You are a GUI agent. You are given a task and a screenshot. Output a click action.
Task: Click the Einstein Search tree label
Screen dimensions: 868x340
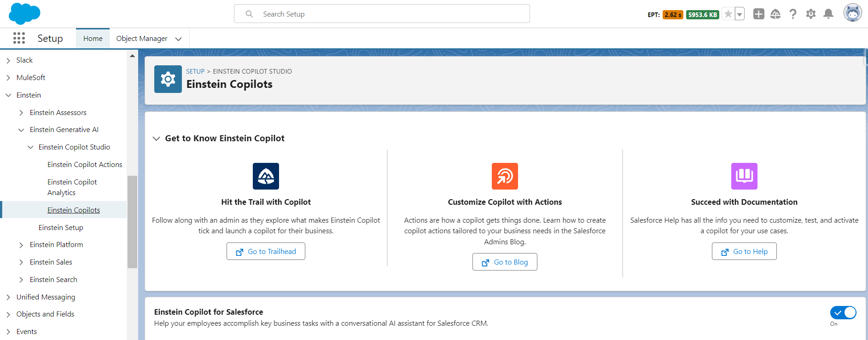[x=53, y=280]
